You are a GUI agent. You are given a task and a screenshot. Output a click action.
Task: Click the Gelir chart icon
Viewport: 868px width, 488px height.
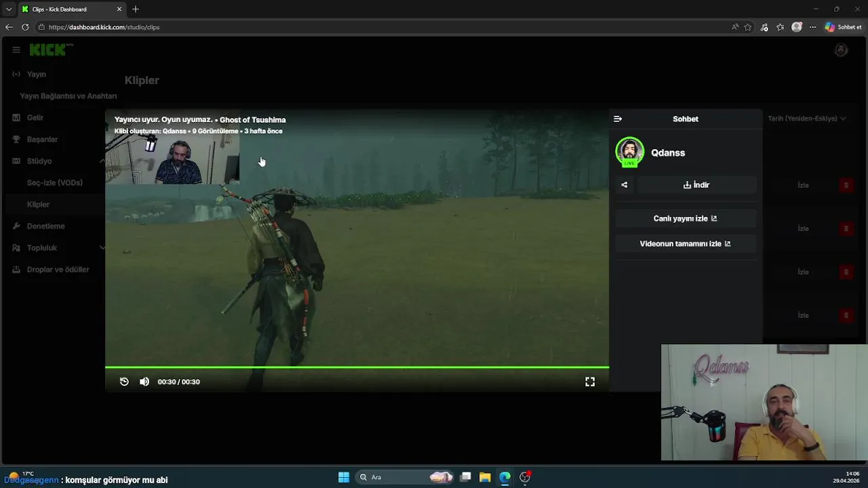(x=16, y=117)
